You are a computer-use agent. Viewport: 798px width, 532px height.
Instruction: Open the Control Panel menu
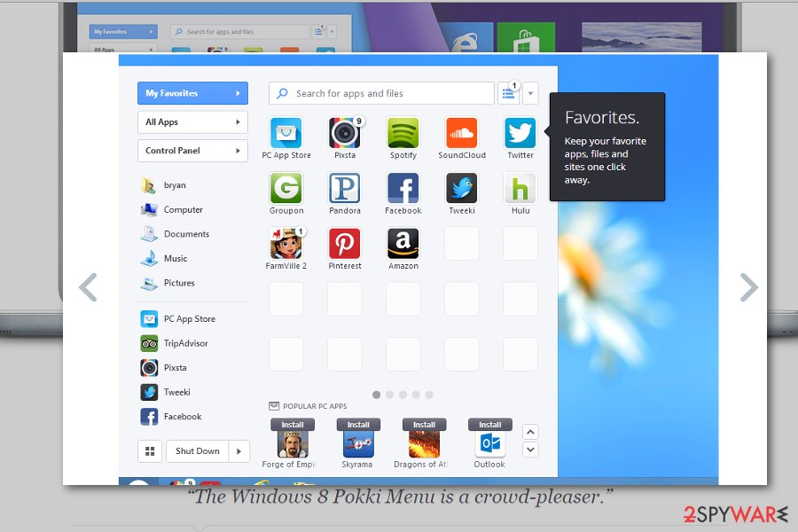192,151
